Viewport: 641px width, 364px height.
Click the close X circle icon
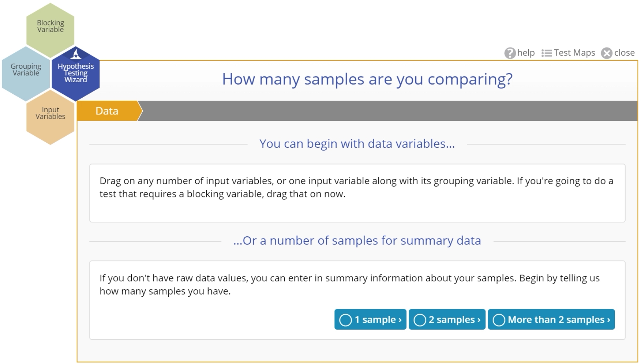tap(607, 53)
